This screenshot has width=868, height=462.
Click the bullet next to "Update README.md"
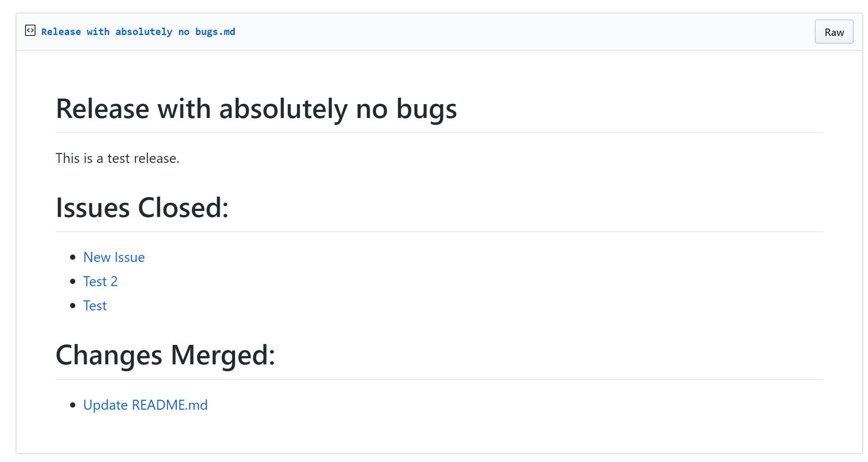(74, 405)
